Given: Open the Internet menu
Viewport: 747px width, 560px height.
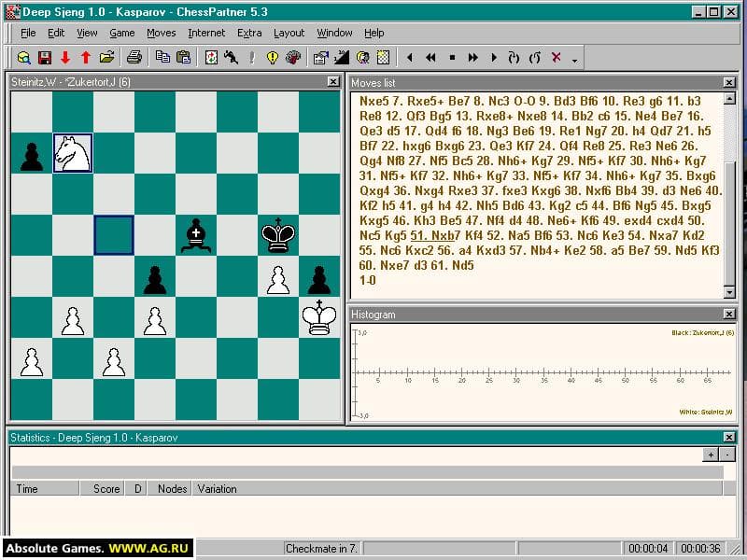Looking at the screenshot, I should point(206,33).
